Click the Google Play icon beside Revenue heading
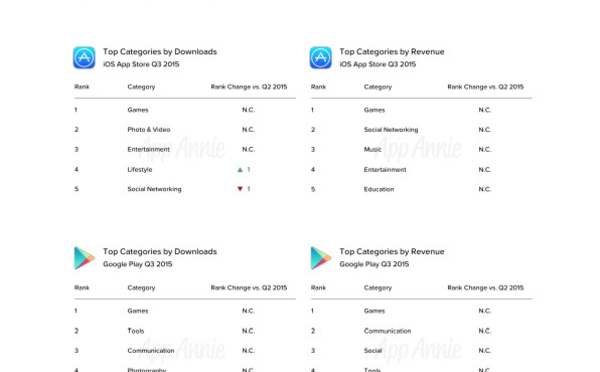The image size is (600, 372). point(321,258)
